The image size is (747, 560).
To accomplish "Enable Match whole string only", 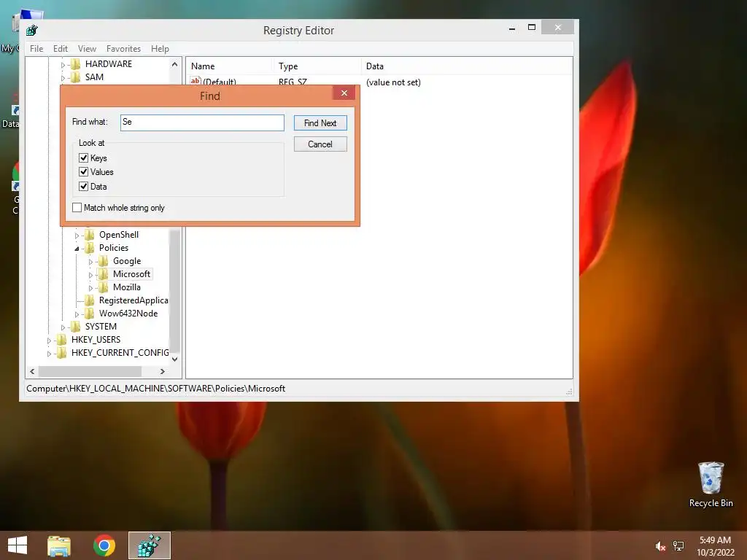I will 77,208.
